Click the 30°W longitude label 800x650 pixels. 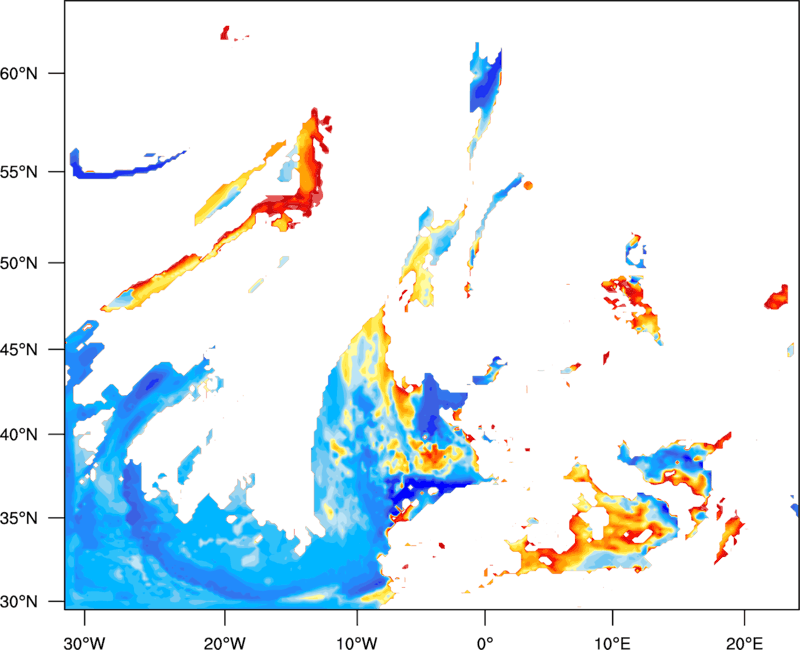pos(84,643)
